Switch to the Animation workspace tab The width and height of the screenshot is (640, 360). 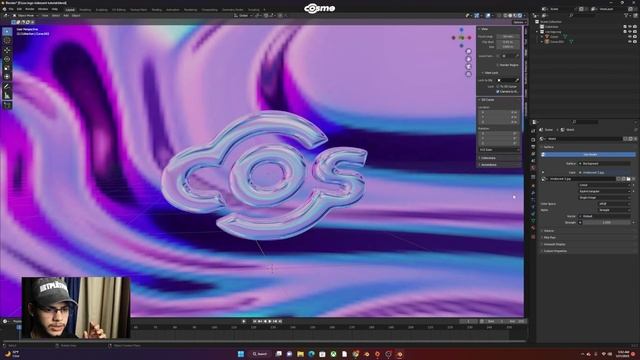click(172, 9)
